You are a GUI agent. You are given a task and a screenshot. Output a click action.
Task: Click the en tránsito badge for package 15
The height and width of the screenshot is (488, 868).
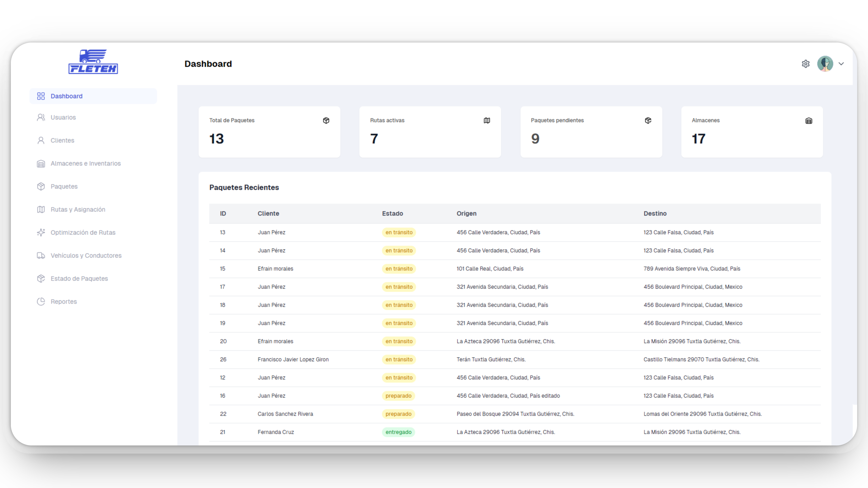399,269
